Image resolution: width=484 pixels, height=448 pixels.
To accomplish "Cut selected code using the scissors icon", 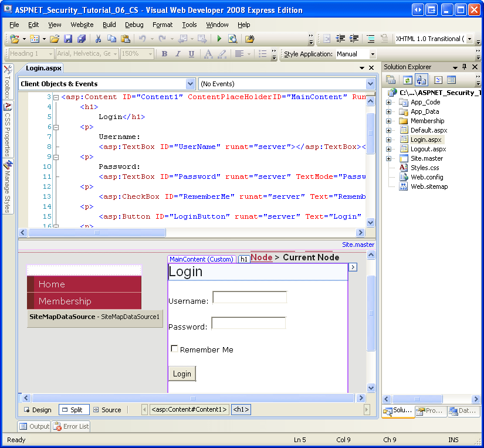I will (x=99, y=38).
